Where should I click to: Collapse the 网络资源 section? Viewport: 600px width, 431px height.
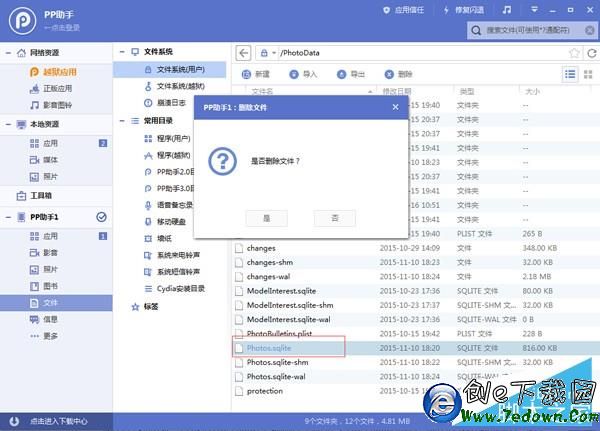click(8, 53)
